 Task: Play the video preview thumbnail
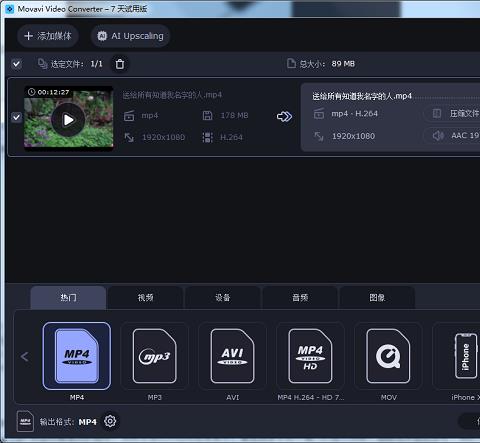[68, 120]
